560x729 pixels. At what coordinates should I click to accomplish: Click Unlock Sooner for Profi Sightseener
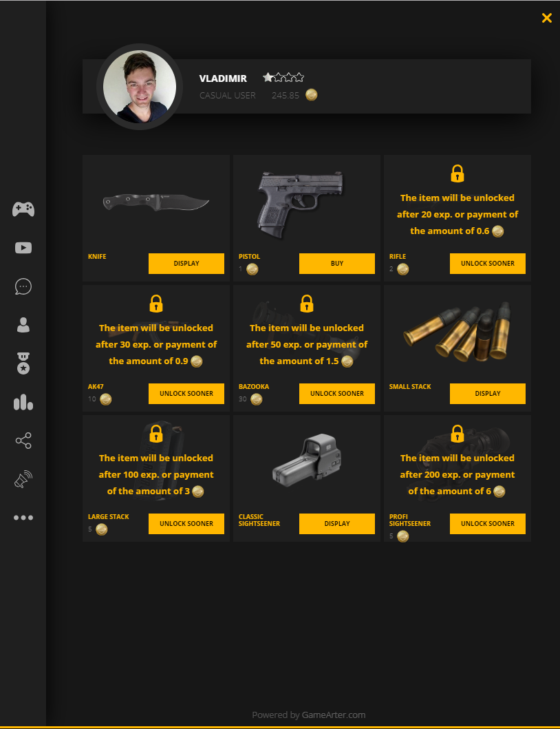point(488,524)
